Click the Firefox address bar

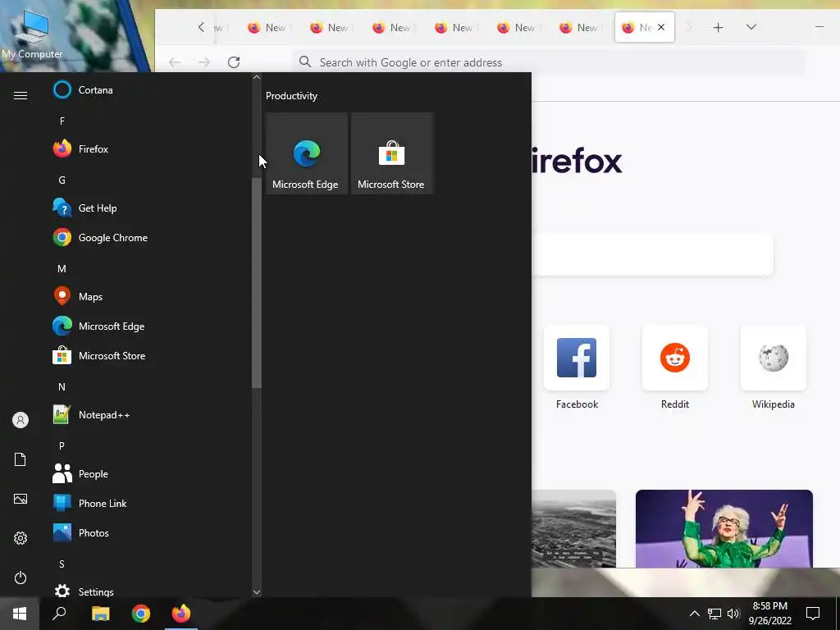547,62
